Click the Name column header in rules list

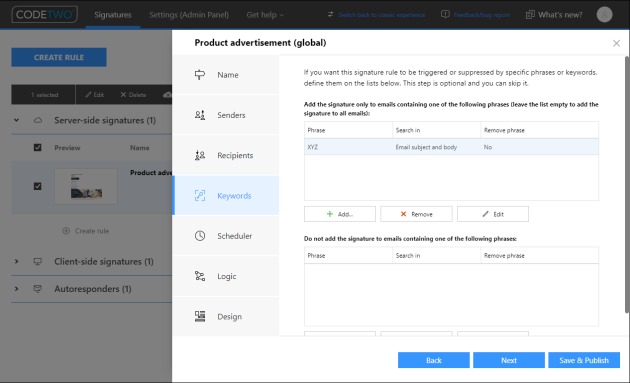(x=139, y=148)
